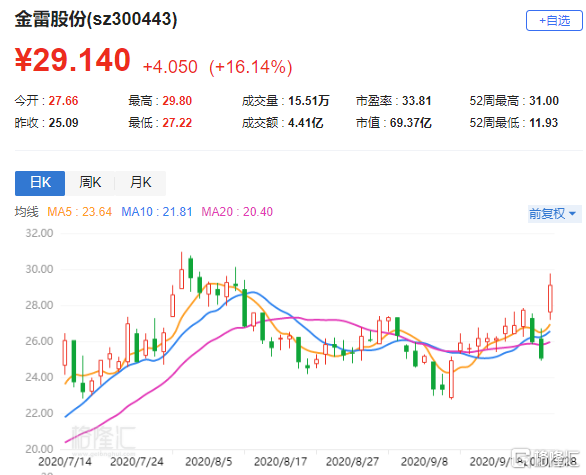
Task: Select 成交额 value 4.41亿
Action: [306, 123]
